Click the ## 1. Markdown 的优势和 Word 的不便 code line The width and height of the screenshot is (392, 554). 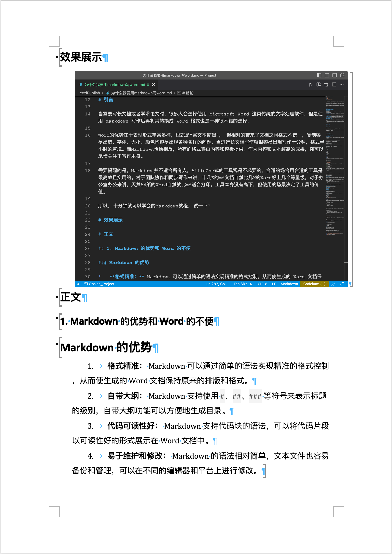pyautogui.click(x=144, y=248)
